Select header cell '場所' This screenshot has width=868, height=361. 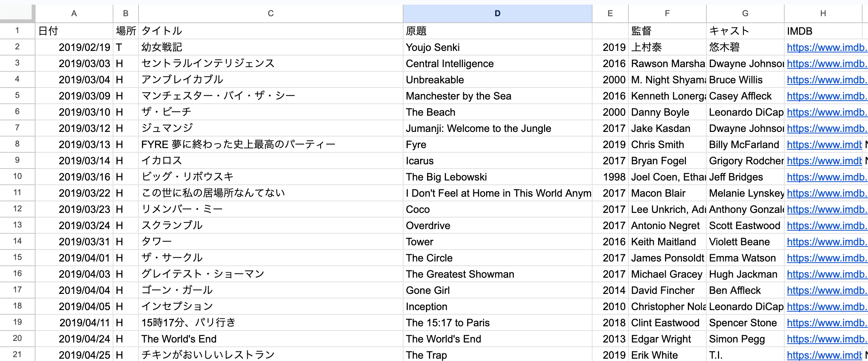(x=126, y=31)
